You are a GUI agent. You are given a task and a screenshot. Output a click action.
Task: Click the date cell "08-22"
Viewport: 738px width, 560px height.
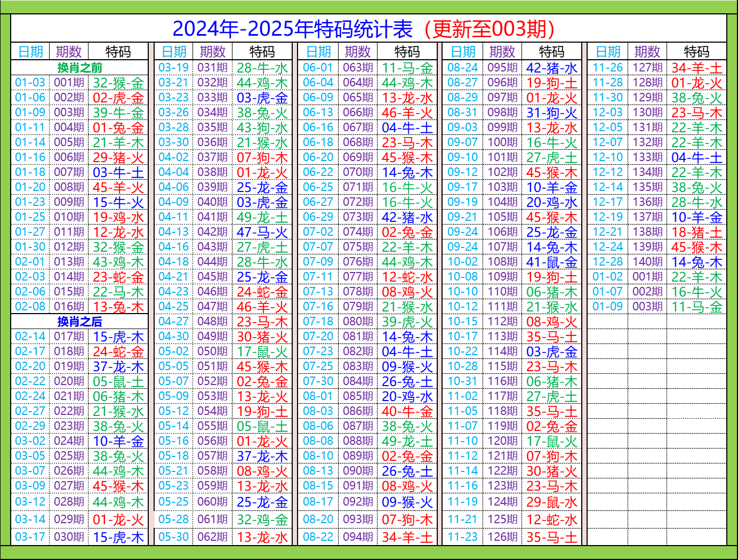point(318,537)
